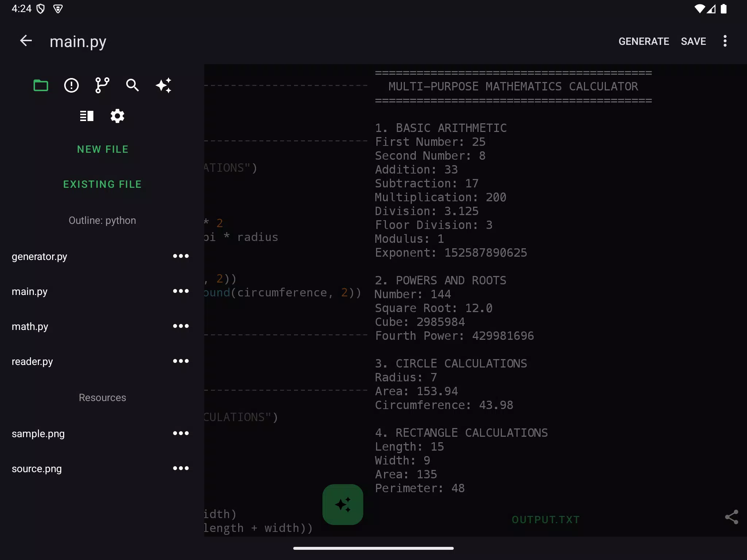
Task: Create a NEW FILE
Action: click(102, 149)
